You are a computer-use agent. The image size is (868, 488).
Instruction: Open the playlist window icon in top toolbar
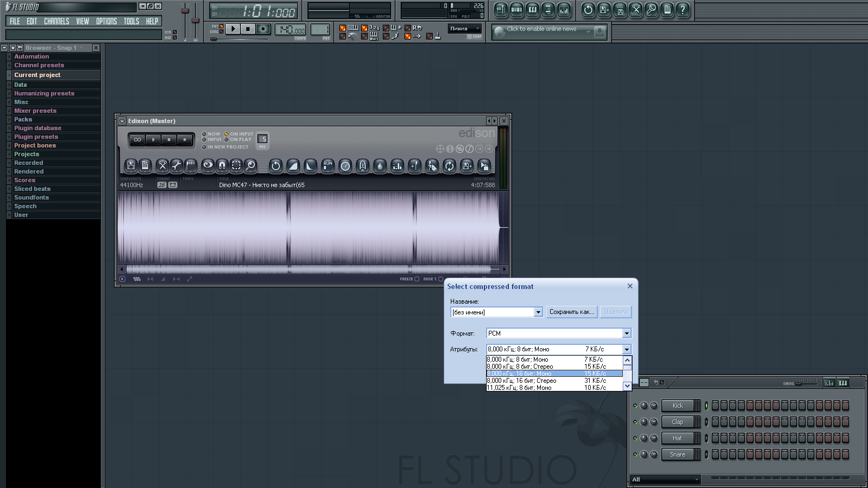[x=501, y=9]
